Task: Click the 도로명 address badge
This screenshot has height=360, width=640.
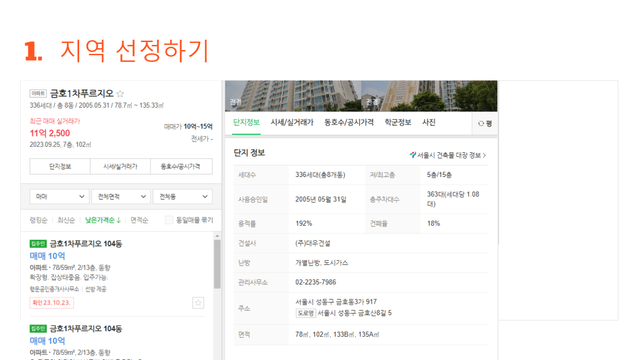Action: coord(306,313)
